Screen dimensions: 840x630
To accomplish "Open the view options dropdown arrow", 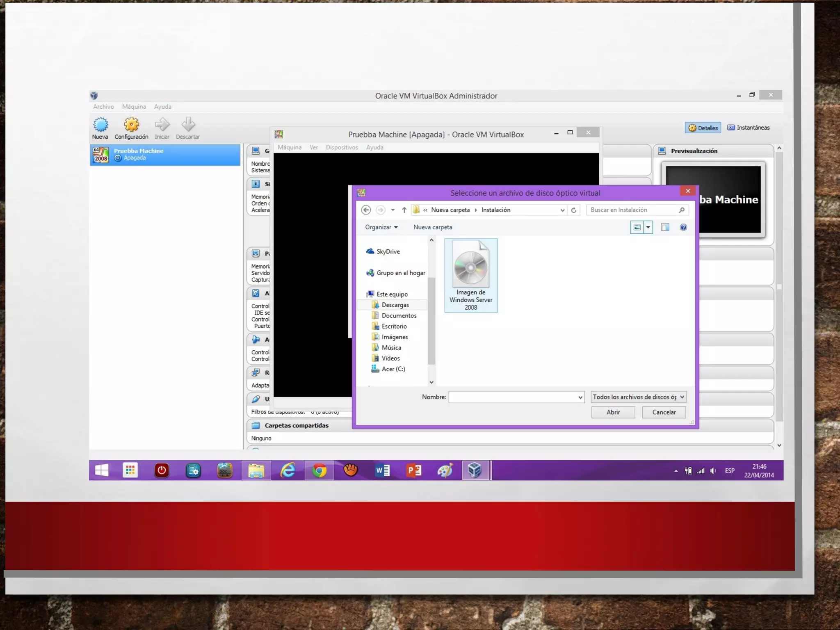I will pos(648,227).
